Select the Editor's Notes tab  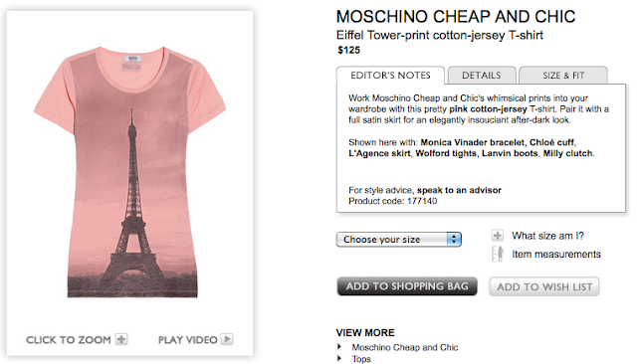pyautogui.click(x=390, y=76)
